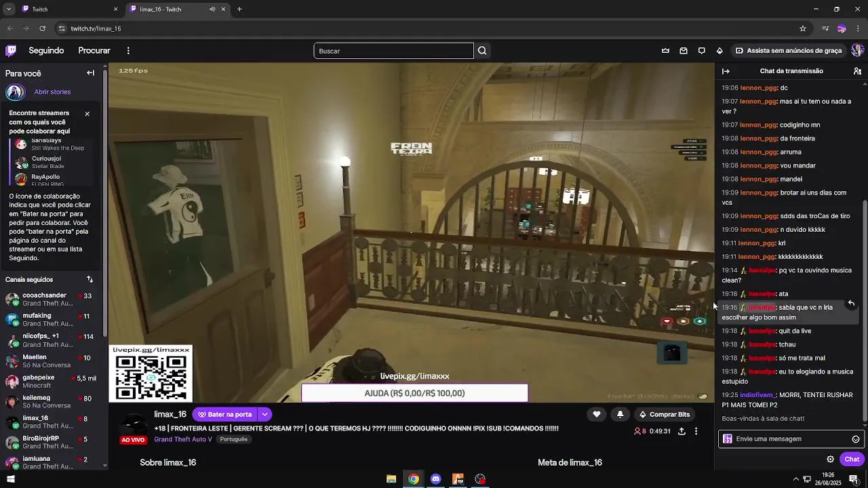This screenshot has height=488, width=868.
Task: Click the Abrir stories link
Action: tap(52, 92)
